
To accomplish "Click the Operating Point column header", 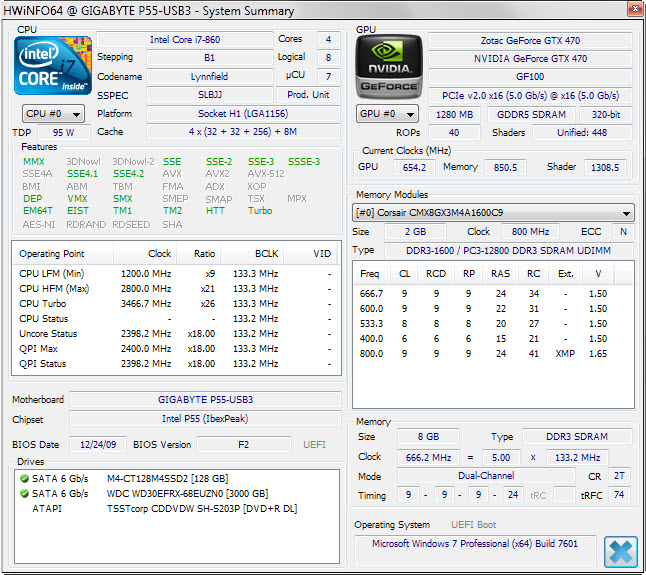I will [x=63, y=254].
